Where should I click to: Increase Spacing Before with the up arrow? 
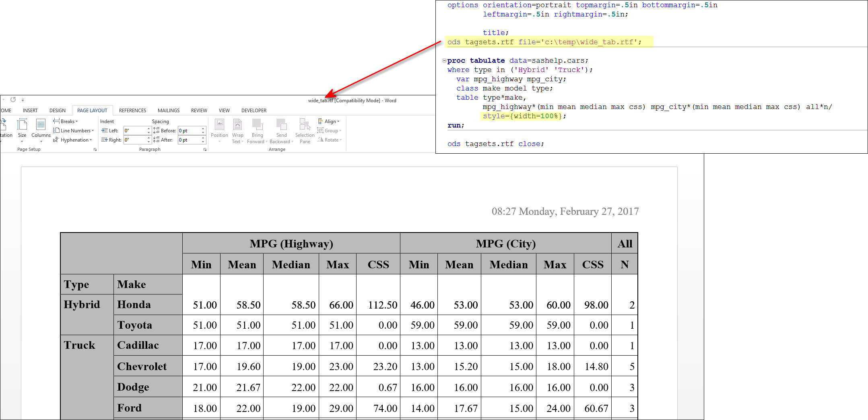click(203, 128)
